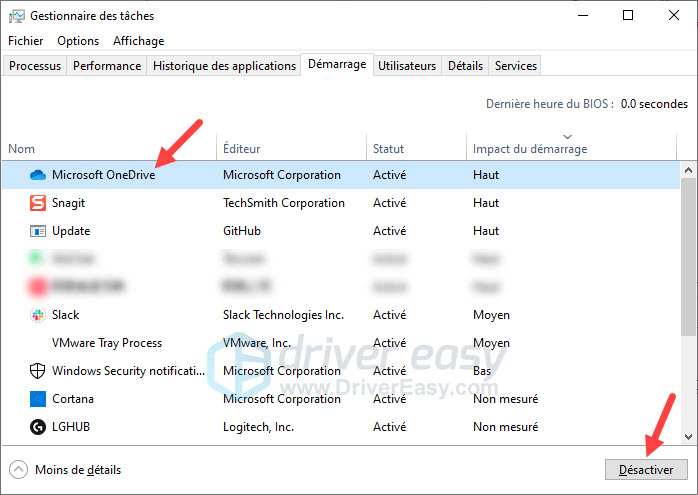Click the Désactiver button
Viewport: 698px width, 495px height.
point(646,470)
